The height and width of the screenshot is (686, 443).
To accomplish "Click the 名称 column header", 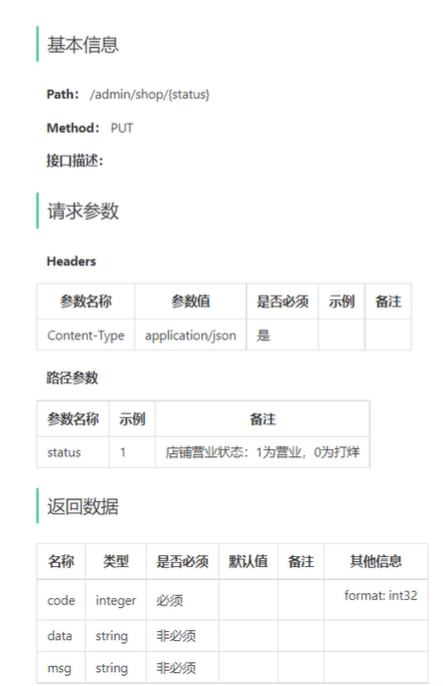I will click(x=61, y=561).
